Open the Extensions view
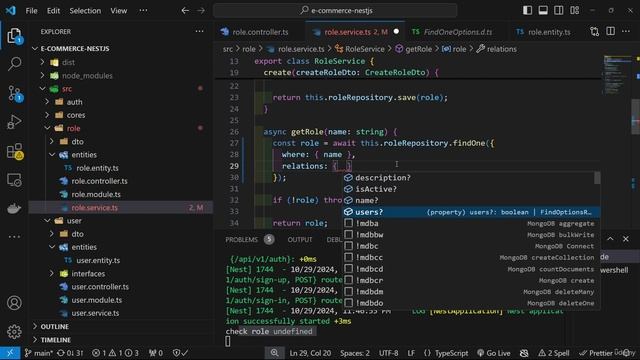Screen dimensions: 640x360 pyautogui.click(x=14, y=151)
